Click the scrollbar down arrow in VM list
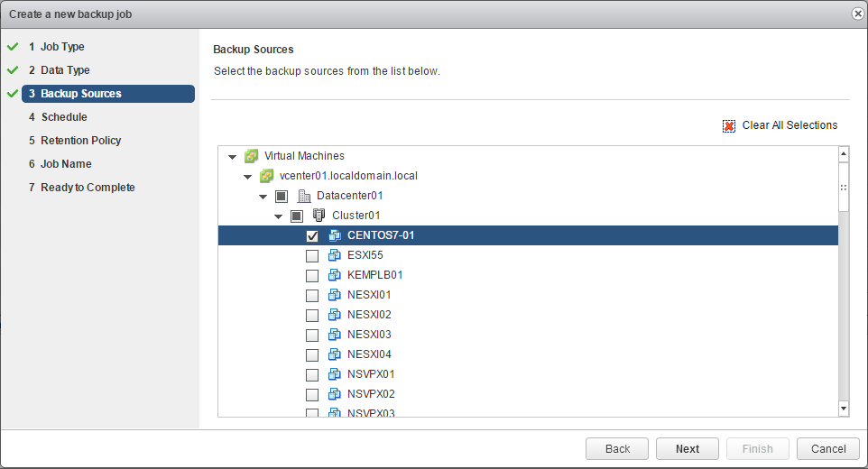The width and height of the screenshot is (868, 469). pos(844,409)
